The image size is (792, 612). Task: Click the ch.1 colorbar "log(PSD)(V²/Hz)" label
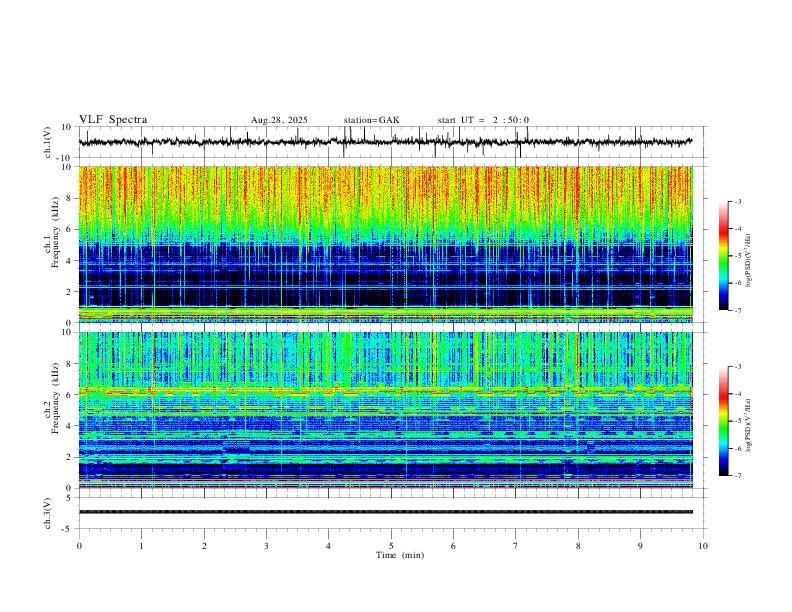click(x=748, y=260)
